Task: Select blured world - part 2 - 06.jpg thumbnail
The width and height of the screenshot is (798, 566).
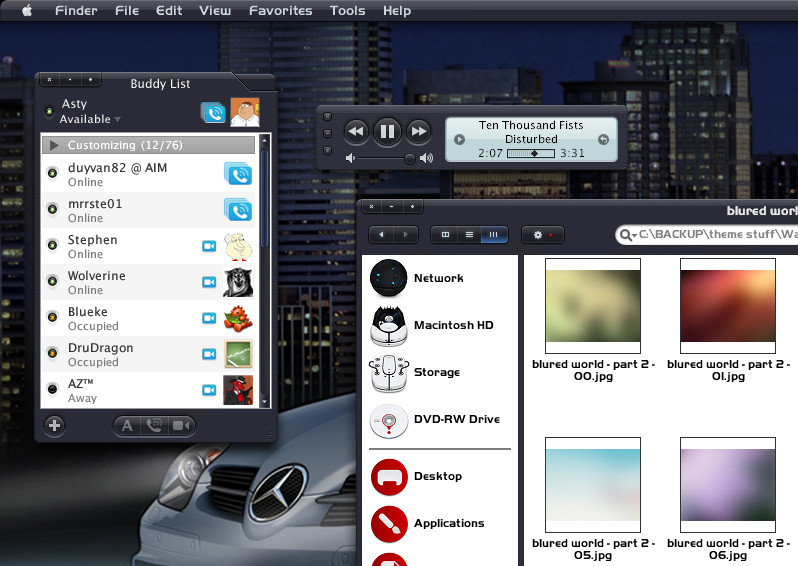Action: (728, 485)
